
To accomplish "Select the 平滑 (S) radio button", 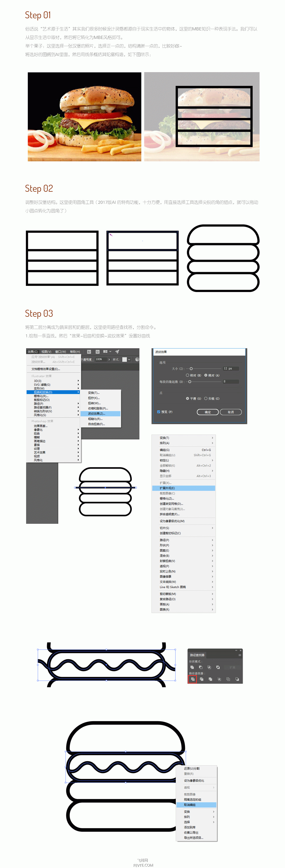I will click(188, 398).
